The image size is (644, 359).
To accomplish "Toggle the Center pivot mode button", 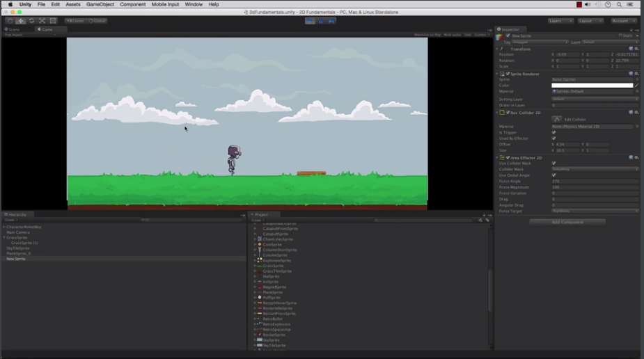I will click(76, 21).
